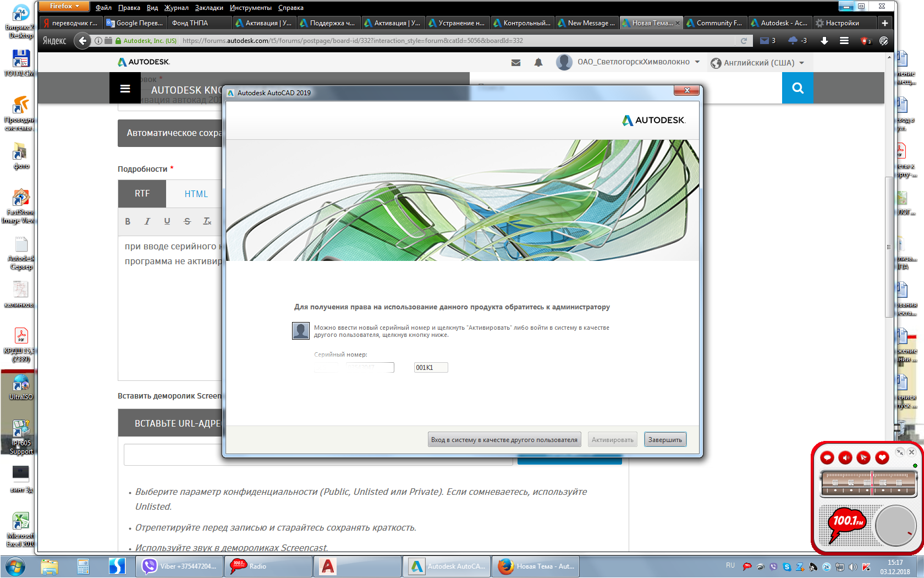Click the user avatar icon in the AutoCAD dialog
The height and width of the screenshot is (578, 924).
click(300, 331)
